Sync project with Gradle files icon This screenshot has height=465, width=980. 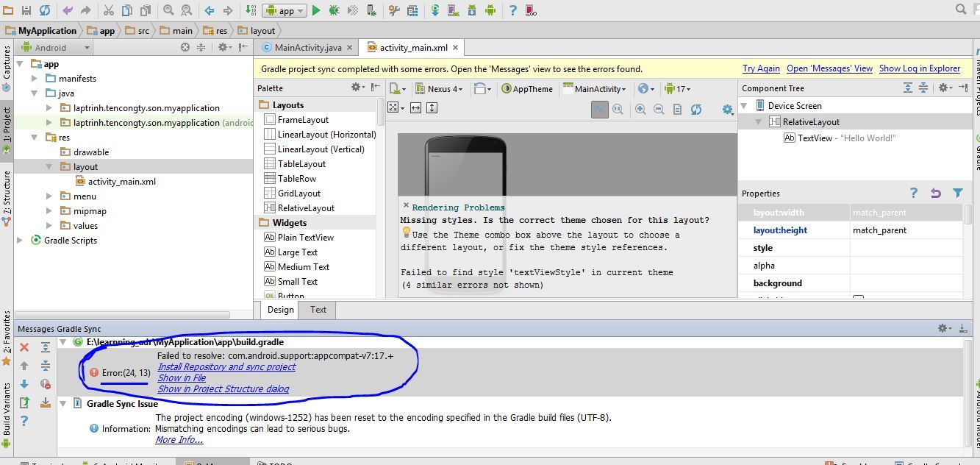click(435, 10)
